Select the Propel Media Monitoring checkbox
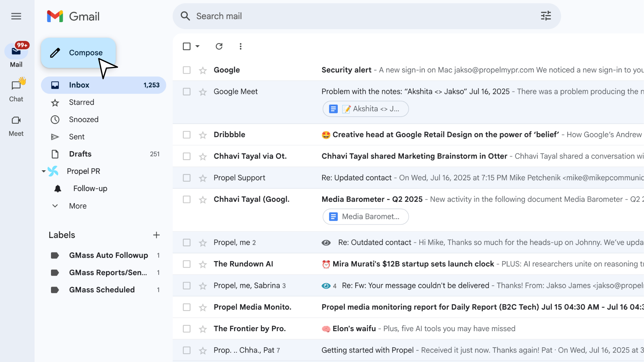 point(186,307)
